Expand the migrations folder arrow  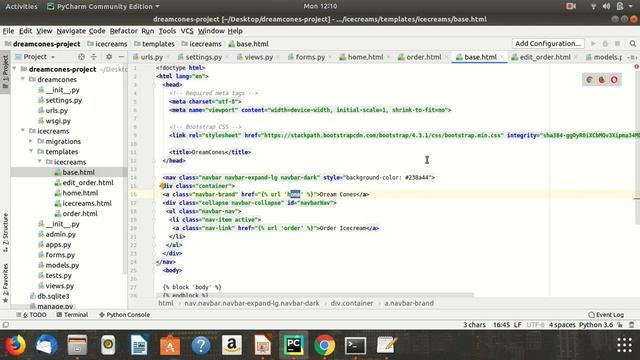[31, 141]
